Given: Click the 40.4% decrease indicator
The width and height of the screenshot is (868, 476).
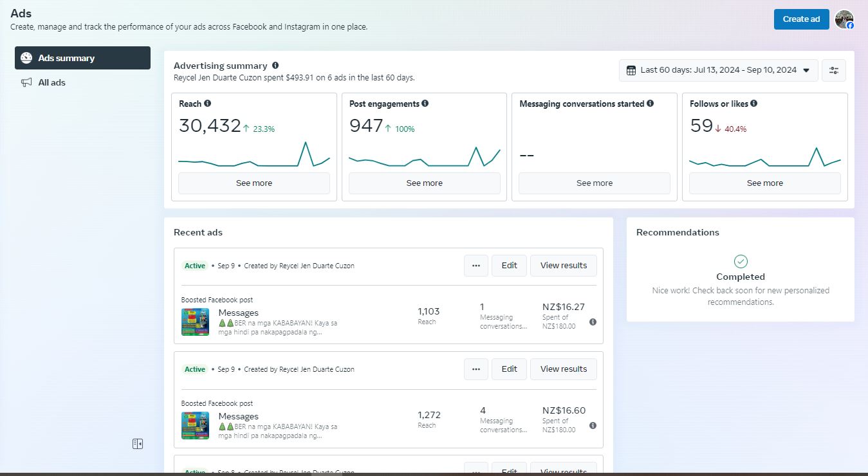Looking at the screenshot, I should (x=731, y=129).
